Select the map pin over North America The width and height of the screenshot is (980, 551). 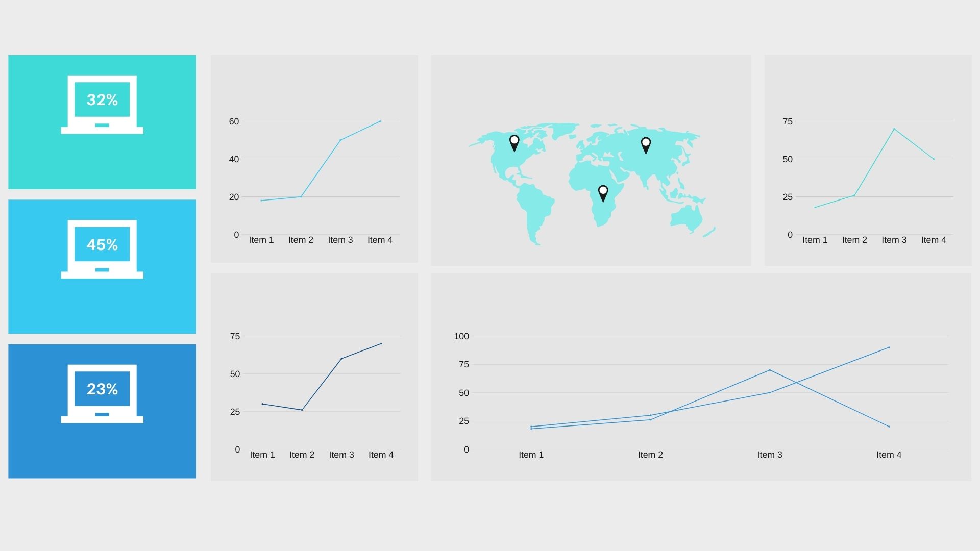pos(514,142)
